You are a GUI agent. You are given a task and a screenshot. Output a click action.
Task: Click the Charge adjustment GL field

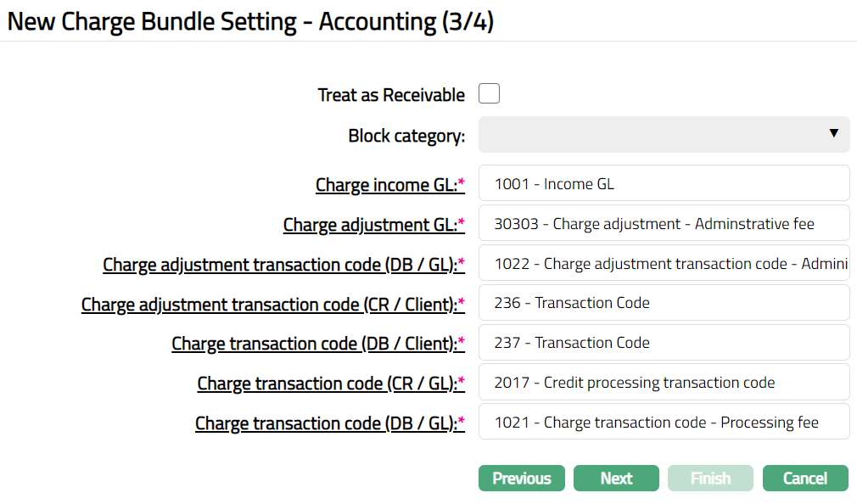coord(664,224)
